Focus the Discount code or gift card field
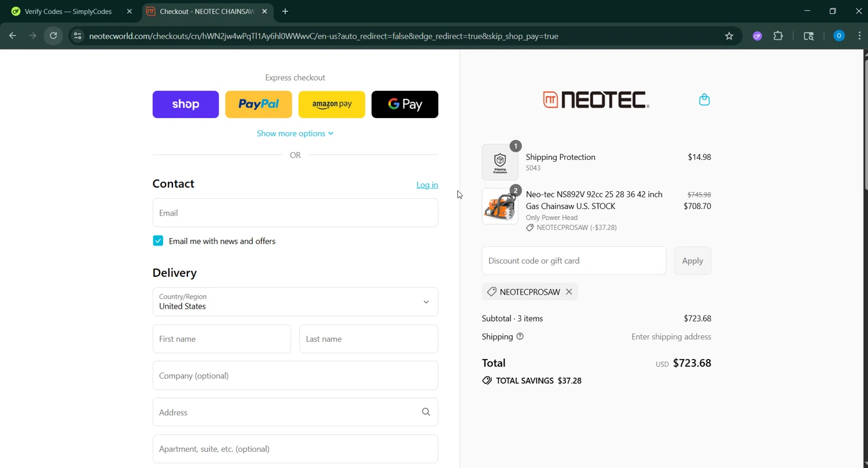The width and height of the screenshot is (868, 468). point(574,261)
